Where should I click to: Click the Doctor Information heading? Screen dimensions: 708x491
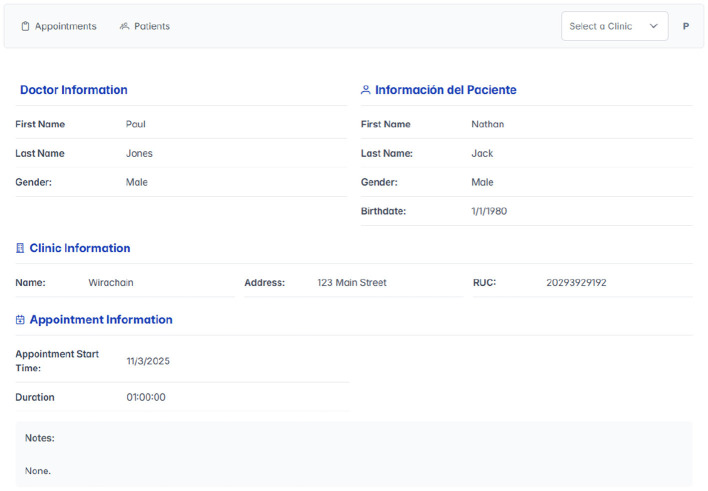[74, 90]
